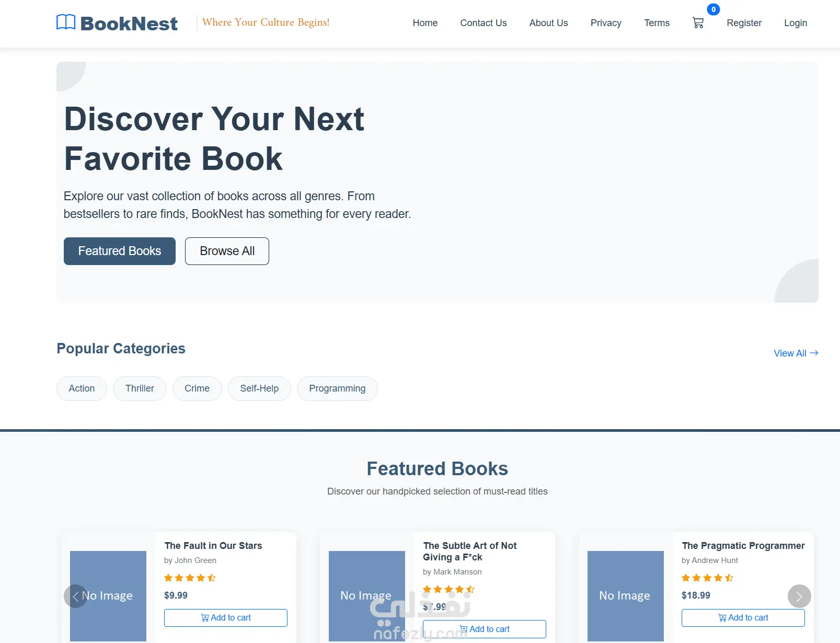Click the carousel previous arrow

75,596
